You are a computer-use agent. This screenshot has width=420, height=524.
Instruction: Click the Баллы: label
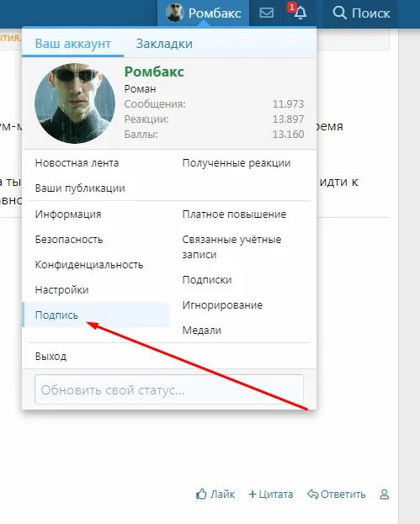pyautogui.click(x=141, y=134)
